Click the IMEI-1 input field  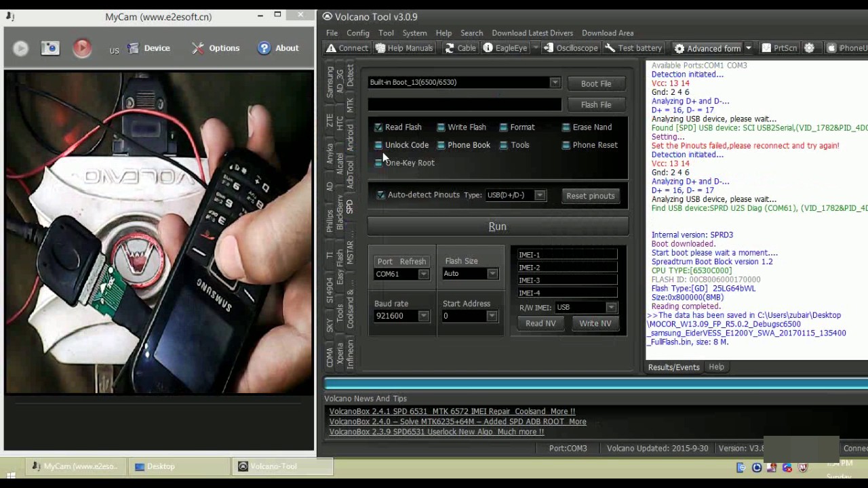pyautogui.click(x=568, y=255)
